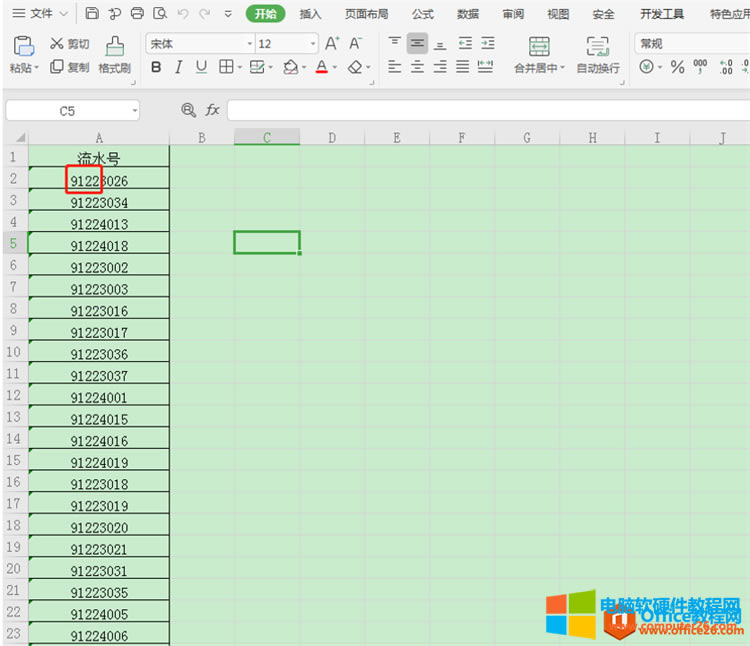Click the Print icon in quick access toolbar
This screenshot has width=750, height=646.
point(137,14)
